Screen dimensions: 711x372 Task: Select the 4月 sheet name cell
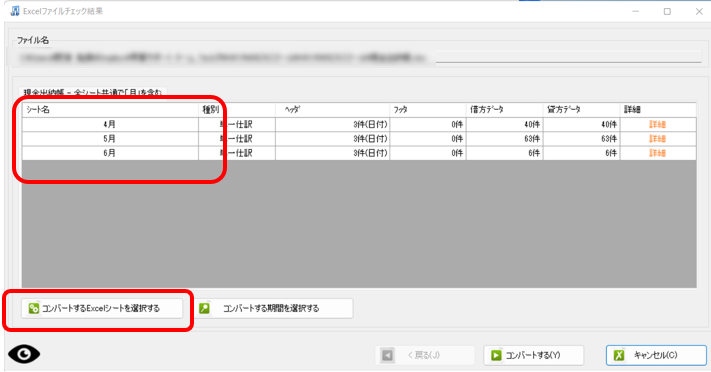click(110, 124)
